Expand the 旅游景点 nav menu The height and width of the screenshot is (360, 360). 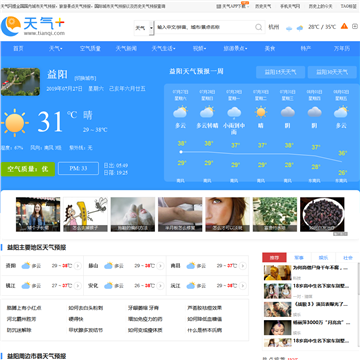click(x=235, y=49)
